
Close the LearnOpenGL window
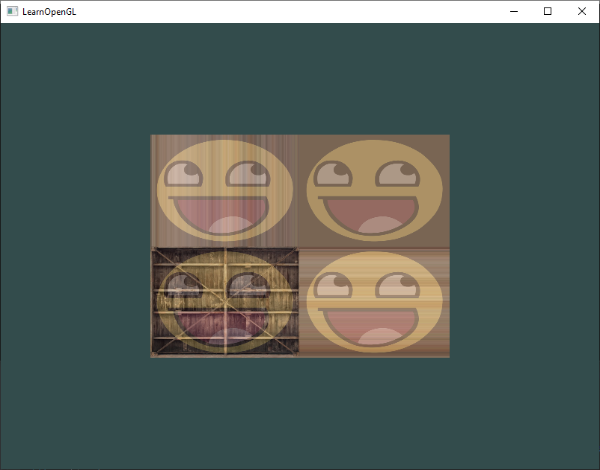(x=582, y=11)
